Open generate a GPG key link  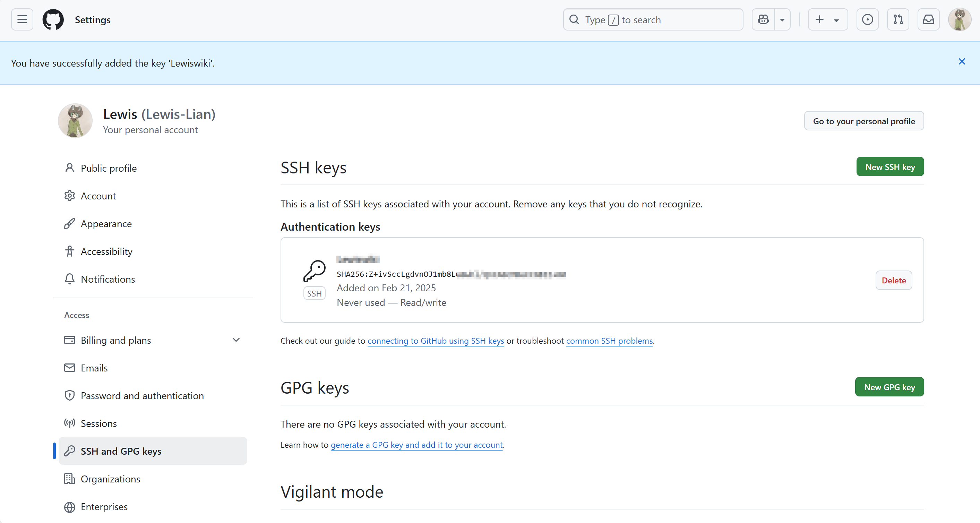coord(416,445)
